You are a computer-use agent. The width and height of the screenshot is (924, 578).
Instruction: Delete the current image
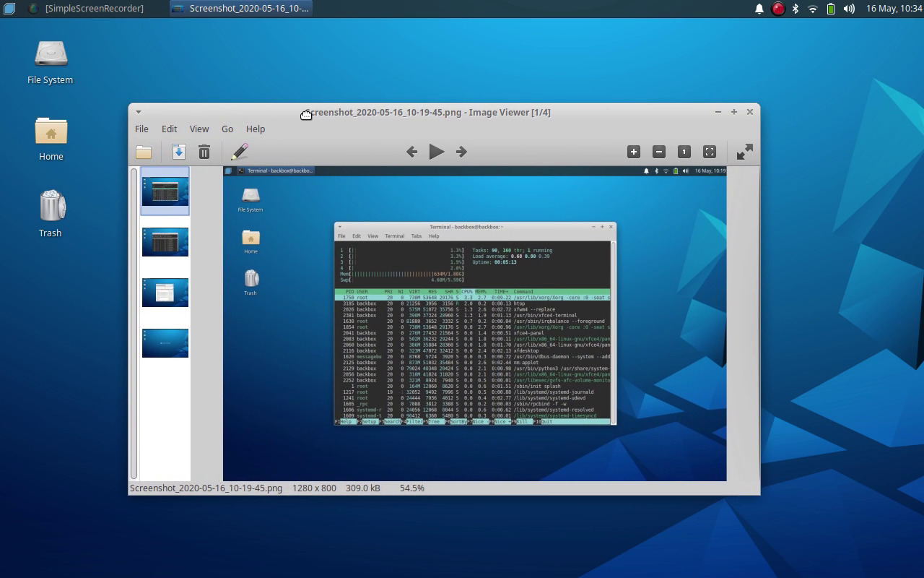pos(204,152)
